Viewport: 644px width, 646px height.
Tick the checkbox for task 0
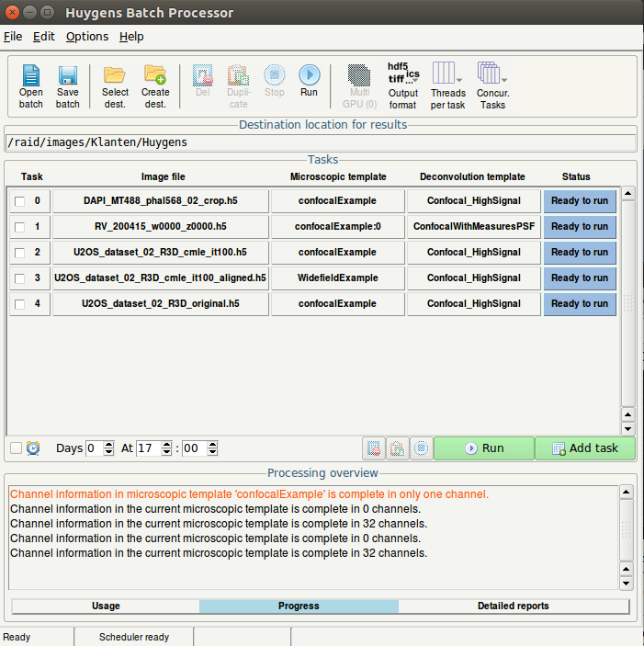coord(19,201)
